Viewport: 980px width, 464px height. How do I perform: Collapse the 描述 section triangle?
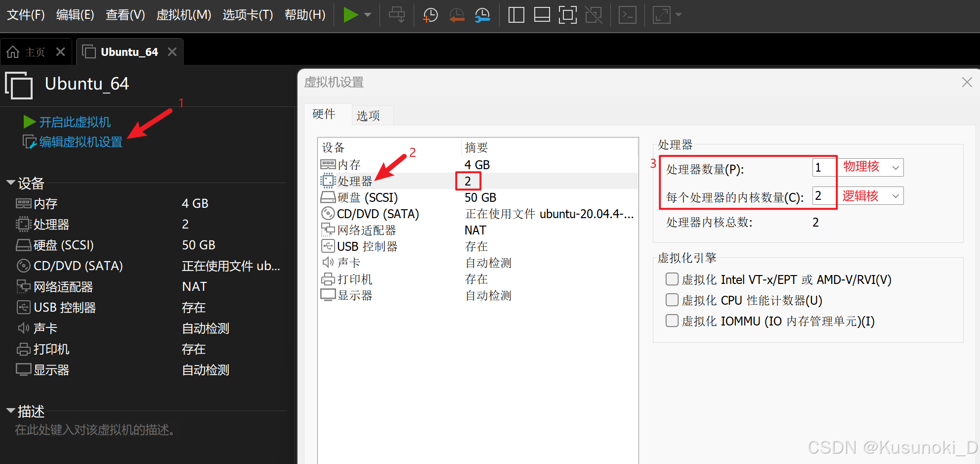point(10,411)
